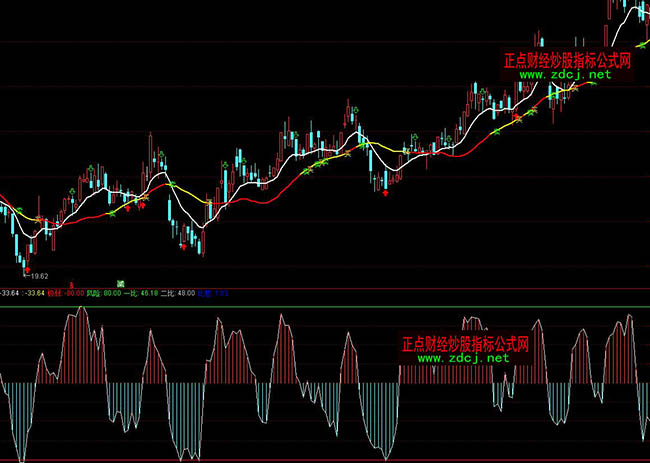
Task: Click the lower red 正点财经炒股指标公式网 title
Action: coord(465,343)
